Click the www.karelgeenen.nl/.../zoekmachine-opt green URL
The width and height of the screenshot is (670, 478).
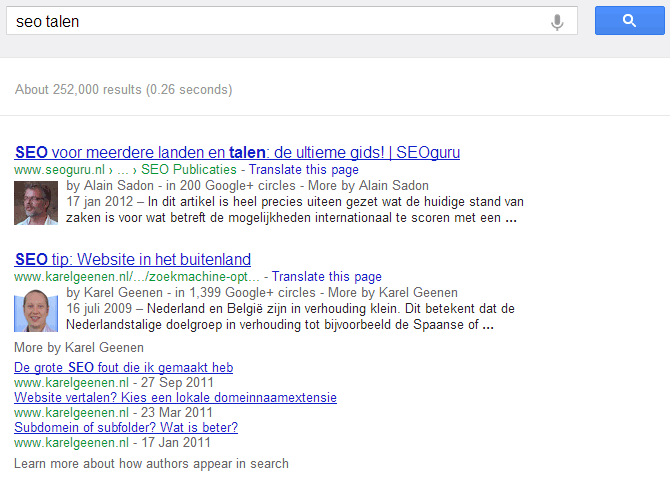coord(137,277)
